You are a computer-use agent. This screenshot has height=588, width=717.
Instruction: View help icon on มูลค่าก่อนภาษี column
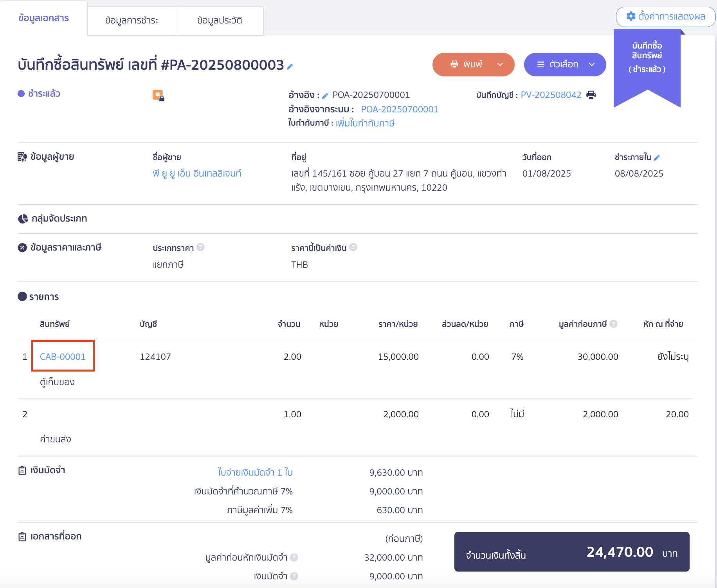614,324
